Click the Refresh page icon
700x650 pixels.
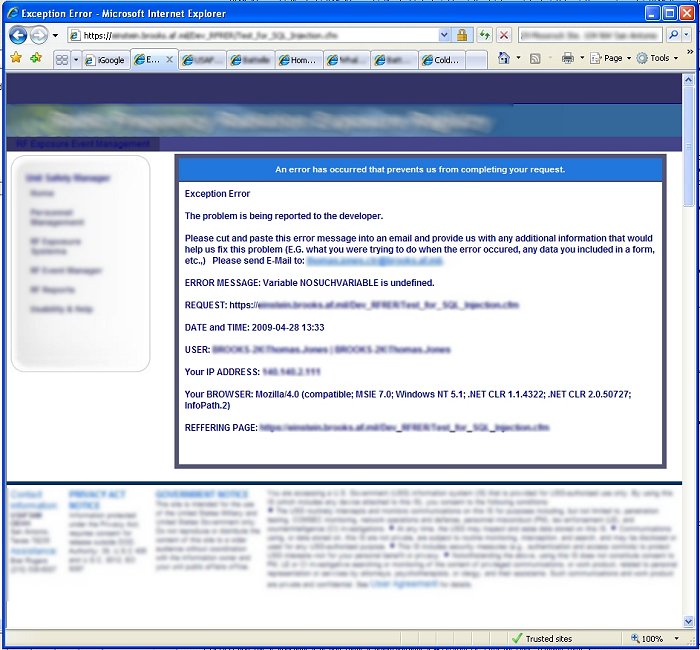coord(484,35)
